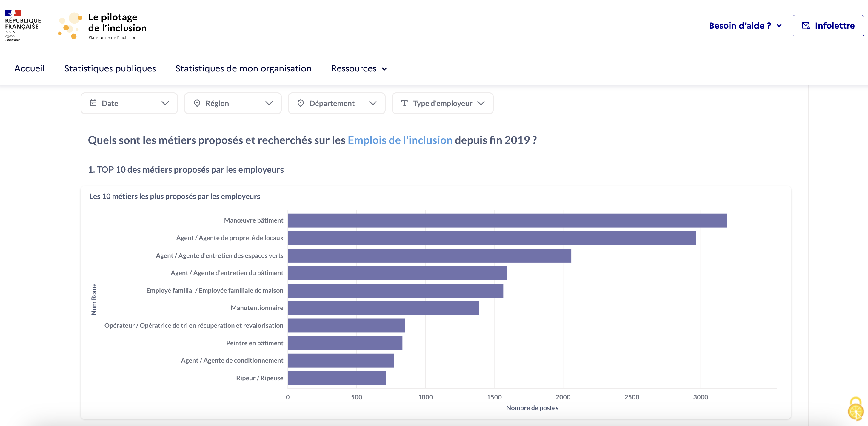Click the Infolettre button

coord(828,26)
